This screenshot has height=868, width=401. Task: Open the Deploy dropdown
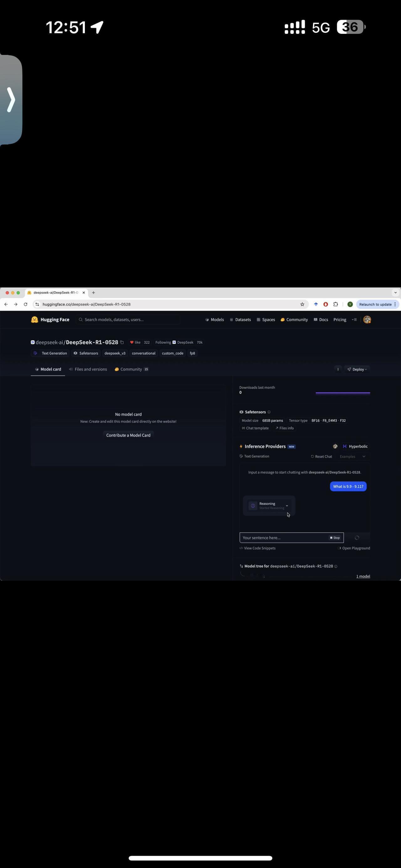pos(357,369)
